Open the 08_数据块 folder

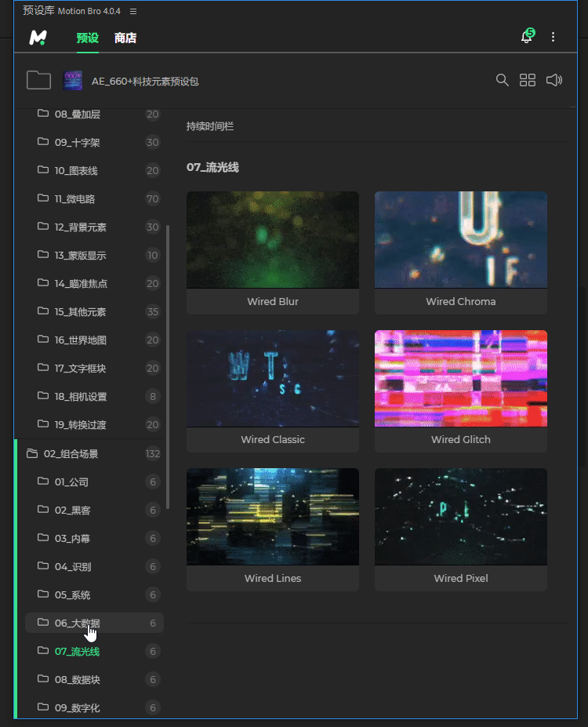(95, 680)
